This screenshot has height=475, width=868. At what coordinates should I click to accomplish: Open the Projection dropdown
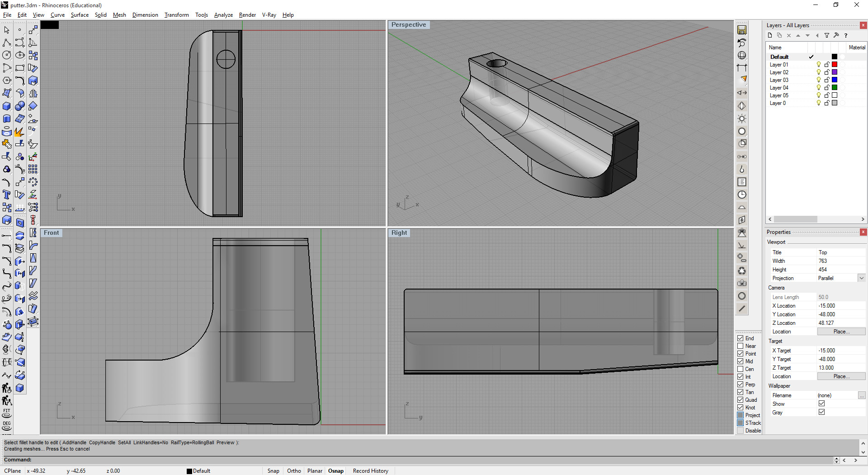[862, 278]
